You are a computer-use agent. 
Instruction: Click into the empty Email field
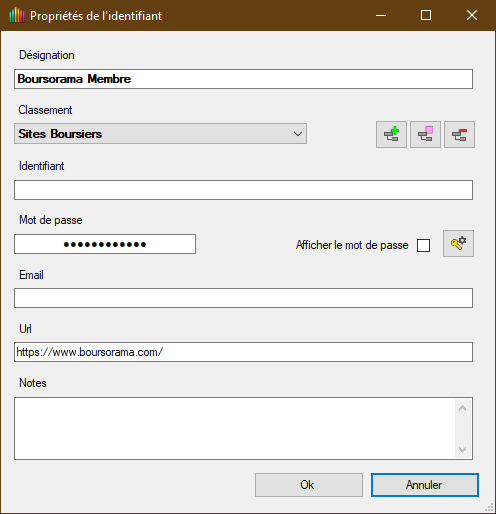click(243, 298)
